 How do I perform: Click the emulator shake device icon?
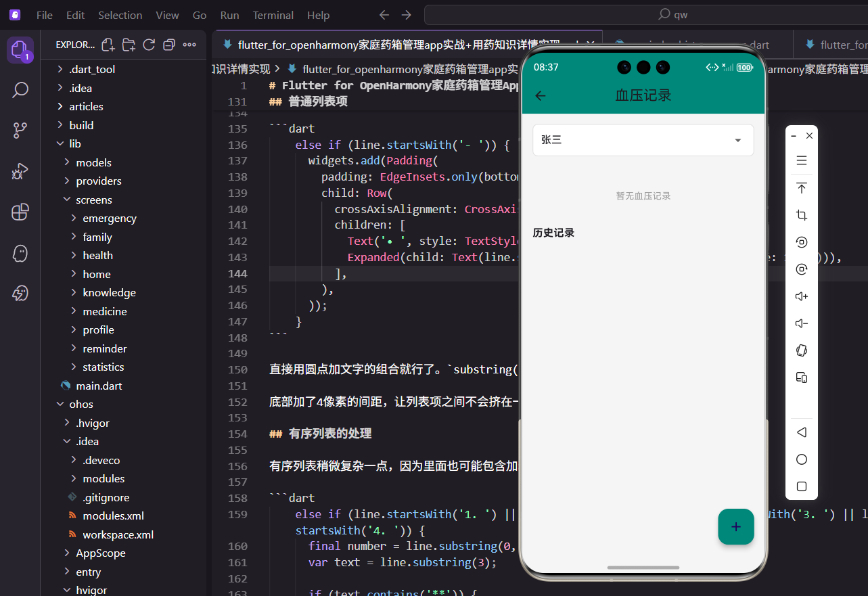coord(802,350)
